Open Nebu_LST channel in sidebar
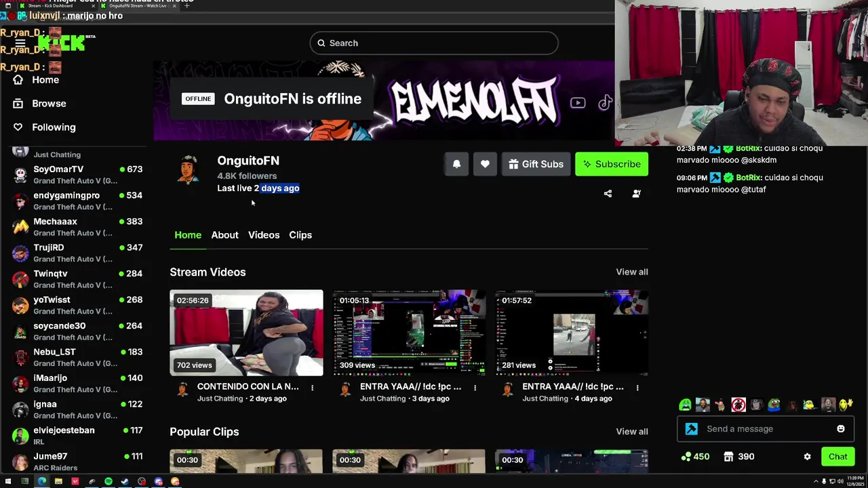 pos(78,357)
